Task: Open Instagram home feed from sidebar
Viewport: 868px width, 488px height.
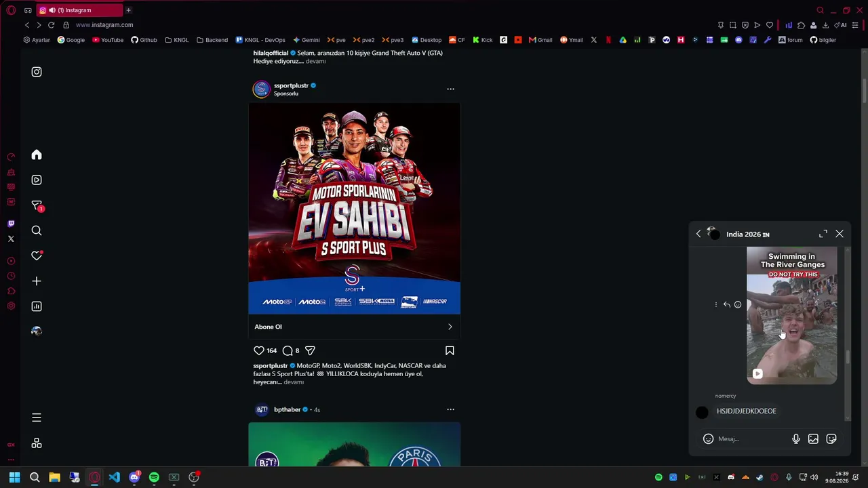Action: click(37, 155)
